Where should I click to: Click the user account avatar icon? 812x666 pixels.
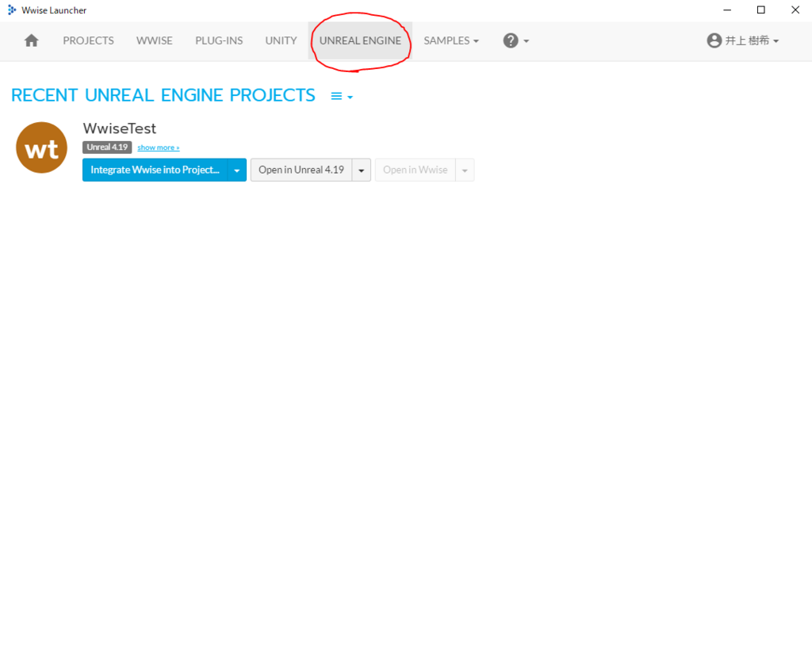click(714, 40)
